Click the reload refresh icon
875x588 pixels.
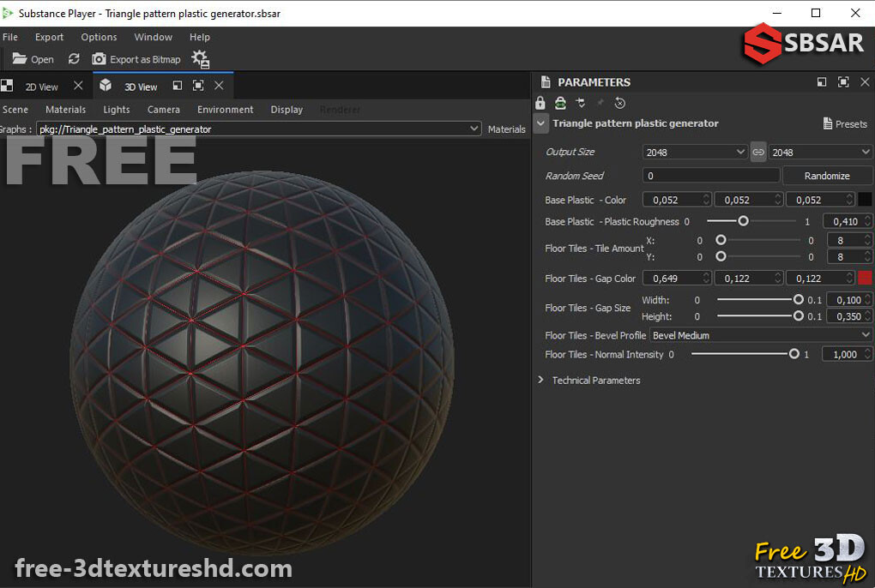74,59
